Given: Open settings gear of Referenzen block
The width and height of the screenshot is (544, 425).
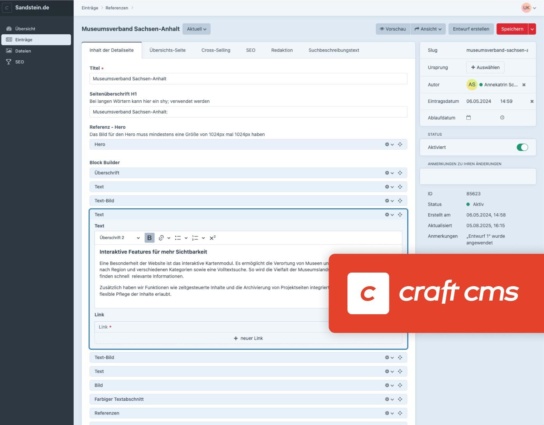Looking at the screenshot, I should click(389, 413).
